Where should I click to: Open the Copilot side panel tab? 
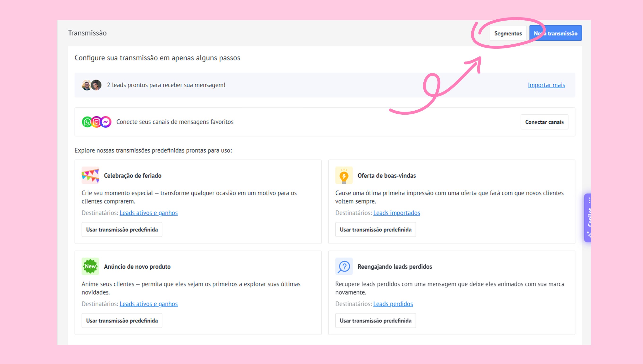[588, 217]
